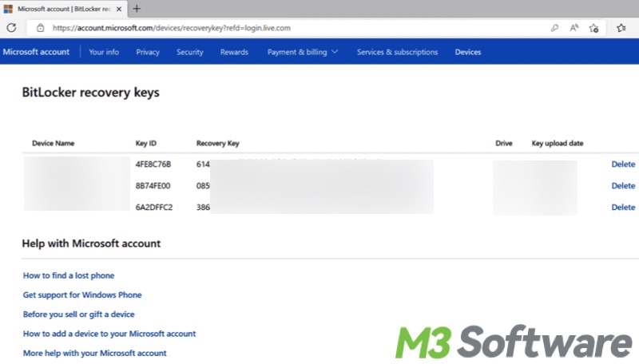Click the Key ID column header
This screenshot has width=639, height=364.
click(x=146, y=144)
